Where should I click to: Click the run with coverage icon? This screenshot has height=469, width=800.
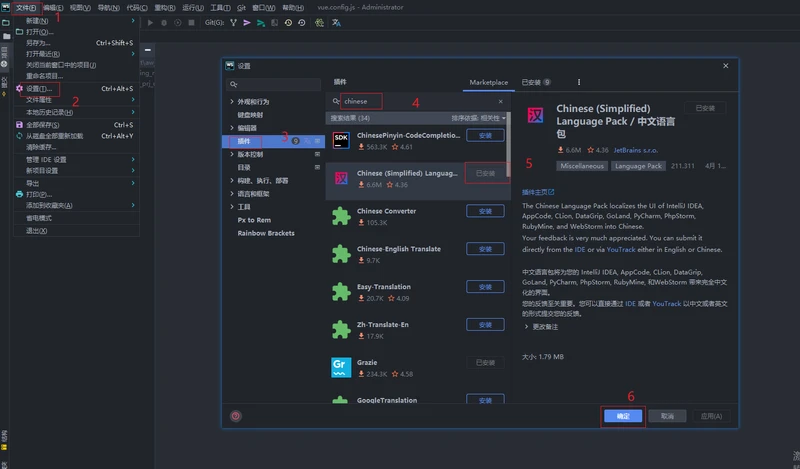[178, 22]
